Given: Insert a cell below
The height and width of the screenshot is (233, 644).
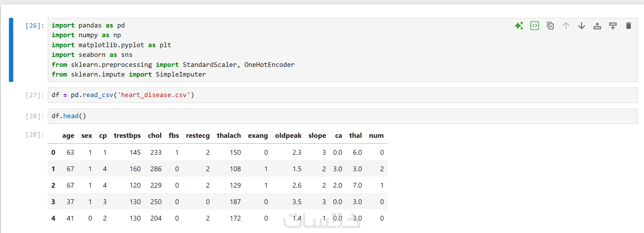Looking at the screenshot, I should pos(613,26).
